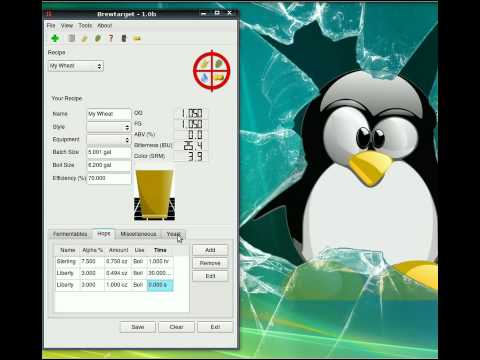Click the green plus new recipe icon

coord(55,38)
